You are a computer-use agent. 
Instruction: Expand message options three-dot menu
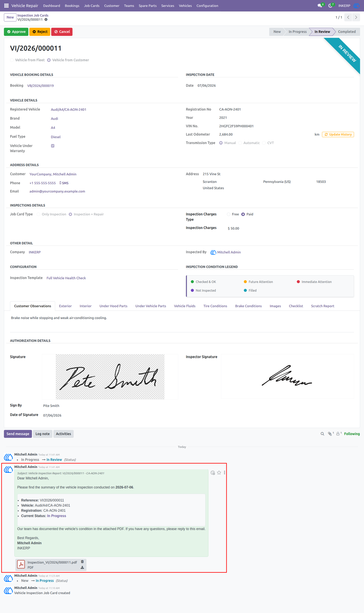tap(225, 473)
